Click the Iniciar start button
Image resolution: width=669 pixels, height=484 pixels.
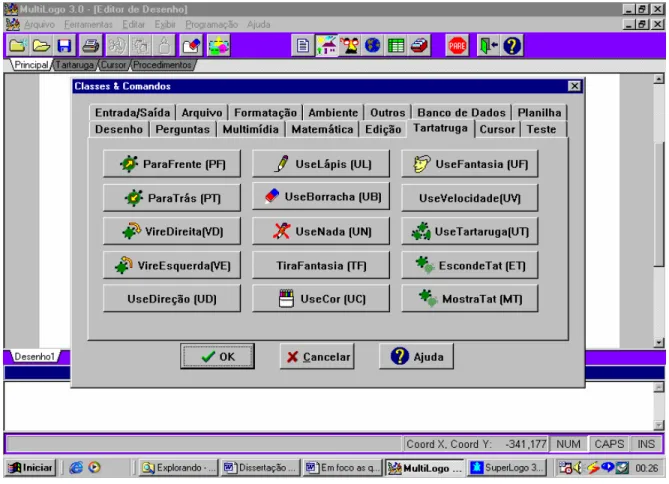click(31, 468)
